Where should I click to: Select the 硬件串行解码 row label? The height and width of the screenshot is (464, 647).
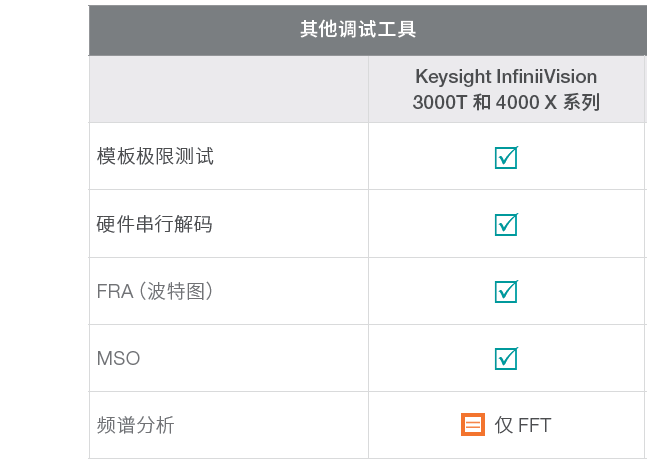pos(155,224)
